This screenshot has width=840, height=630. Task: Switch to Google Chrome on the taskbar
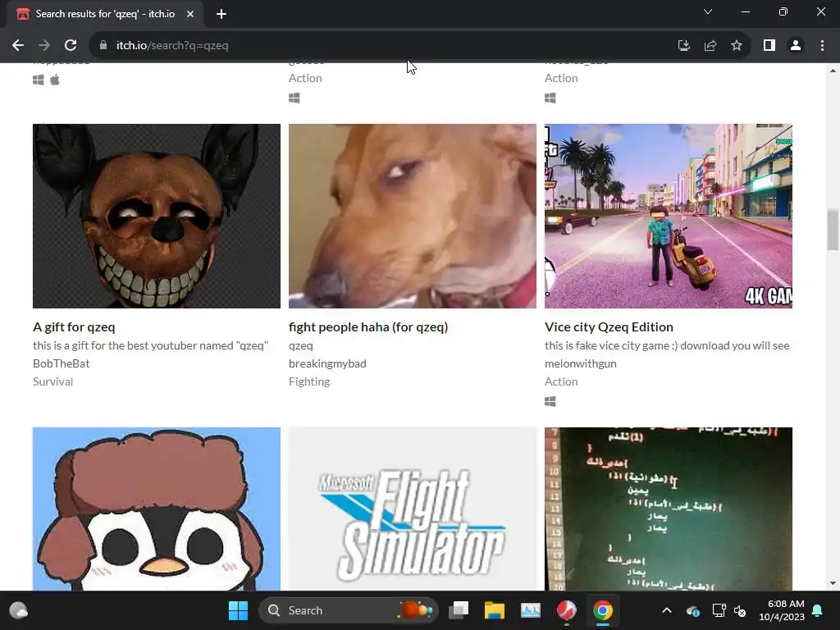click(603, 610)
